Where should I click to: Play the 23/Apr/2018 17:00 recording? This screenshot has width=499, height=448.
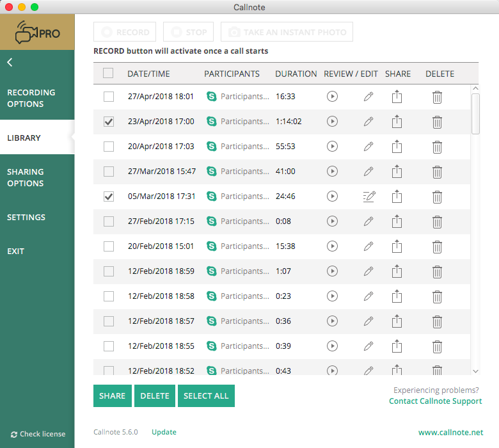[x=332, y=122]
